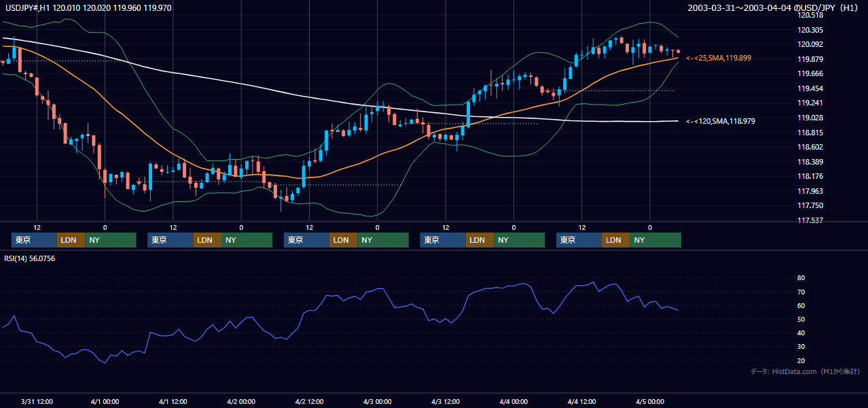The width and height of the screenshot is (868, 408).
Task: Select the 4/5 00:00 date label
Action: tap(650, 401)
